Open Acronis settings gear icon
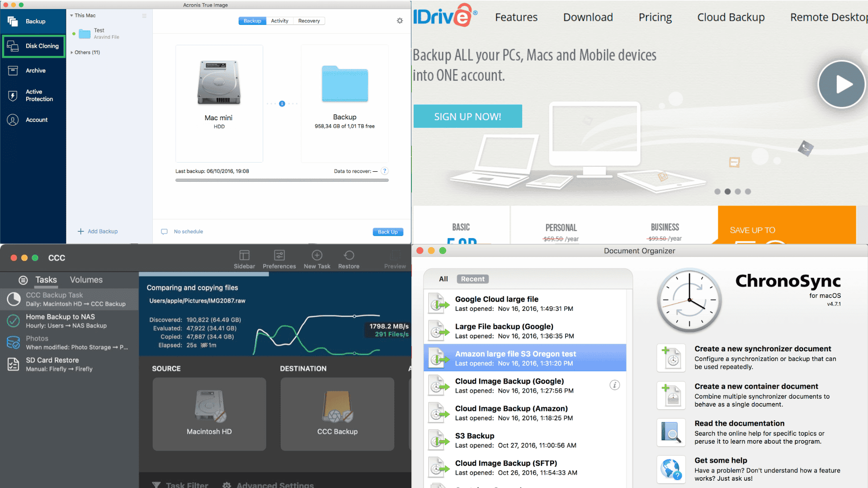Screen dimensions: 868x488 [400, 21]
